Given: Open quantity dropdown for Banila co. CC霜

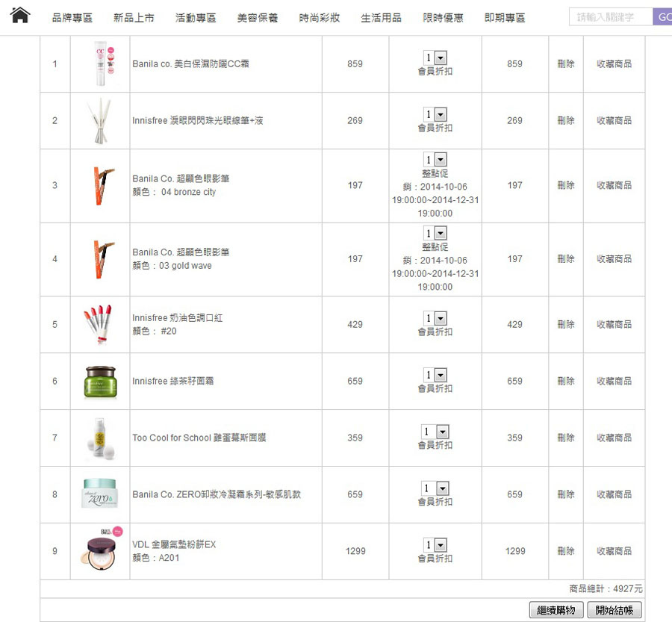Looking at the screenshot, I should coord(435,57).
